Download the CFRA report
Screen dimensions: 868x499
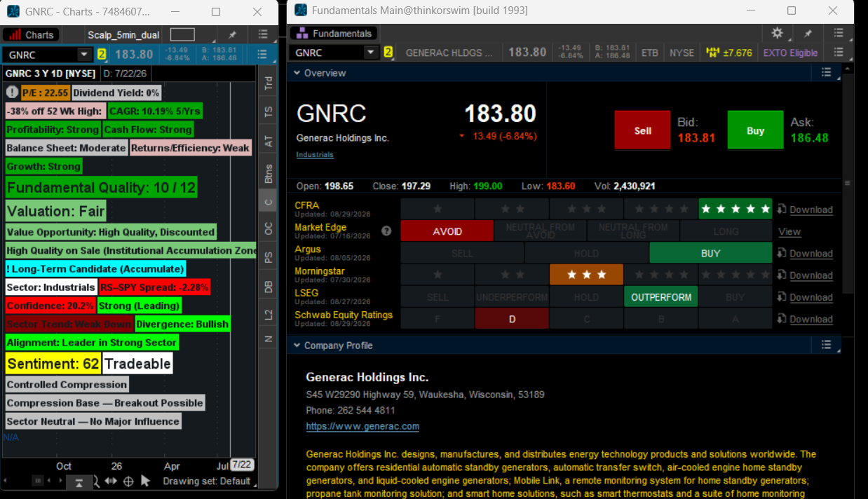click(x=805, y=210)
